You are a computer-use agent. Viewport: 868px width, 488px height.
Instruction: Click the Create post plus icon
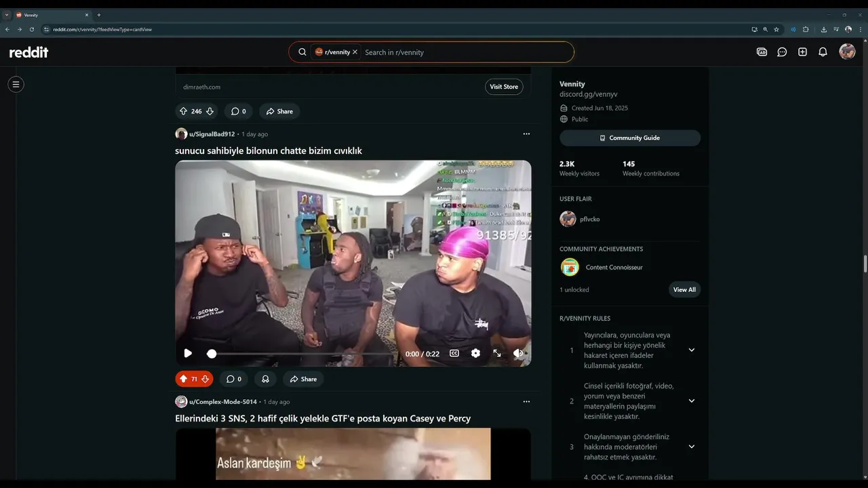(802, 52)
